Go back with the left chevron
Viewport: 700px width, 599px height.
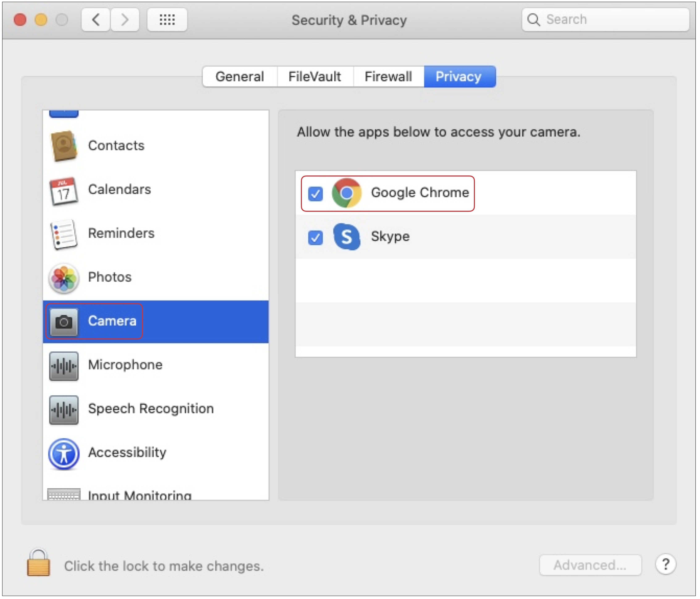tap(96, 20)
